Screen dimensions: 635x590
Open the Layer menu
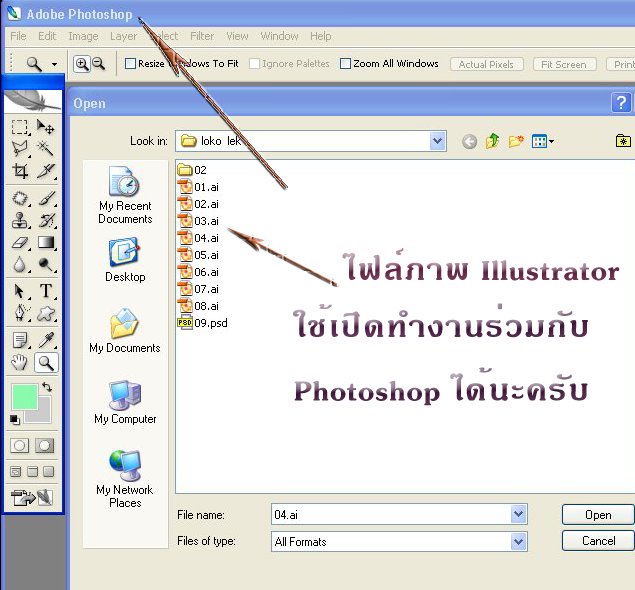click(124, 36)
